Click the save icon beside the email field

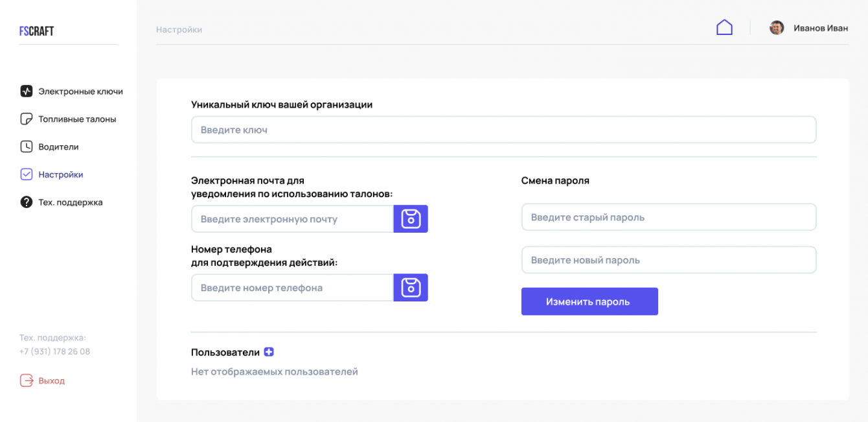[411, 219]
